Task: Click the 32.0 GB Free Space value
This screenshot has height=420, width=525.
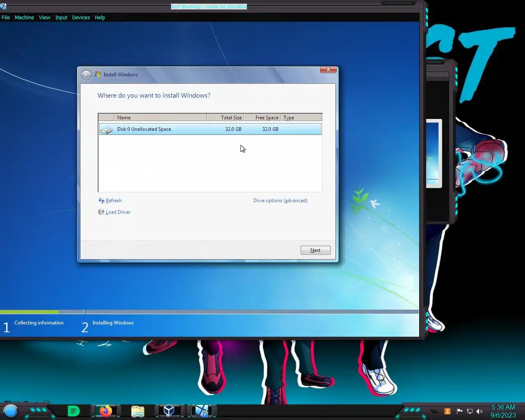Action: point(270,129)
